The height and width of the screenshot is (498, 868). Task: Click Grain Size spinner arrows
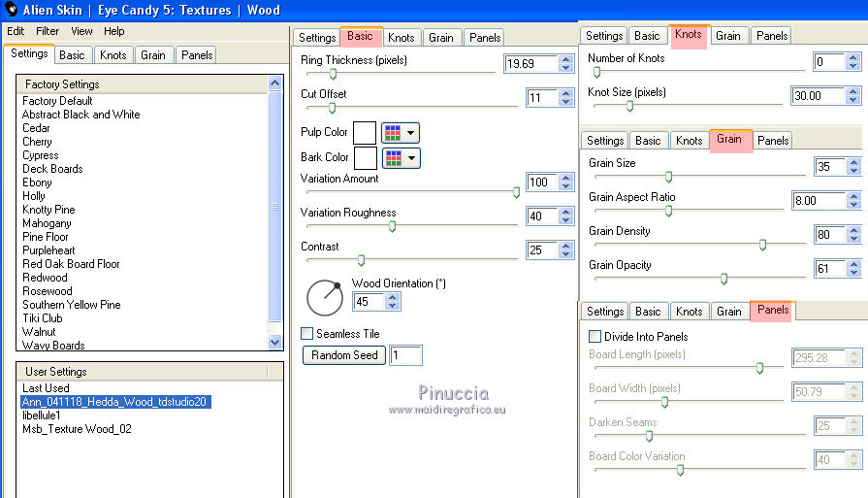point(853,166)
